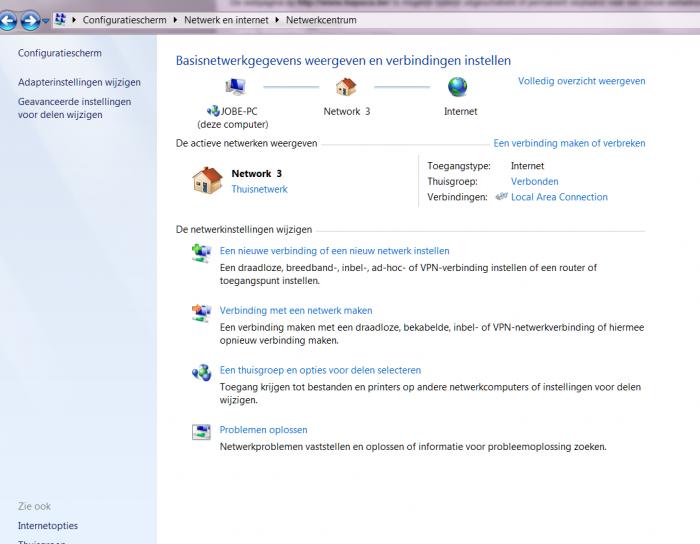This screenshot has width=700, height=544.
Task: Select Netwerk en internet in breadcrumb
Action: click(x=226, y=20)
